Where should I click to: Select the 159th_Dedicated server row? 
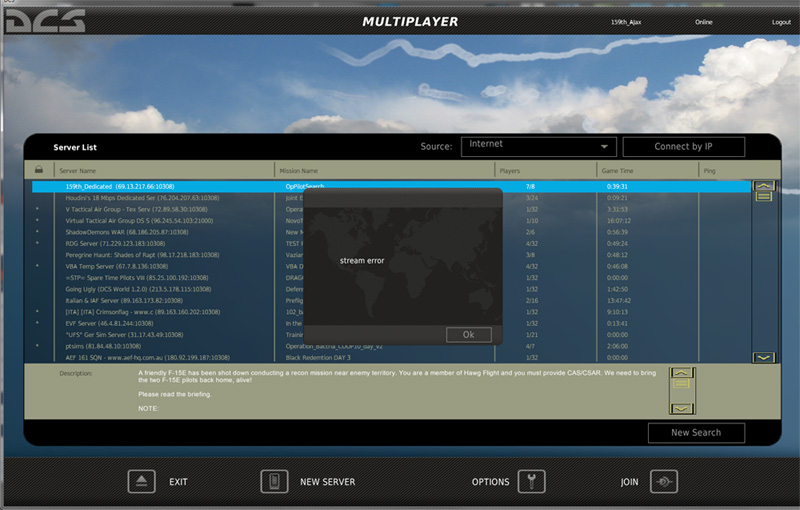(x=391, y=187)
